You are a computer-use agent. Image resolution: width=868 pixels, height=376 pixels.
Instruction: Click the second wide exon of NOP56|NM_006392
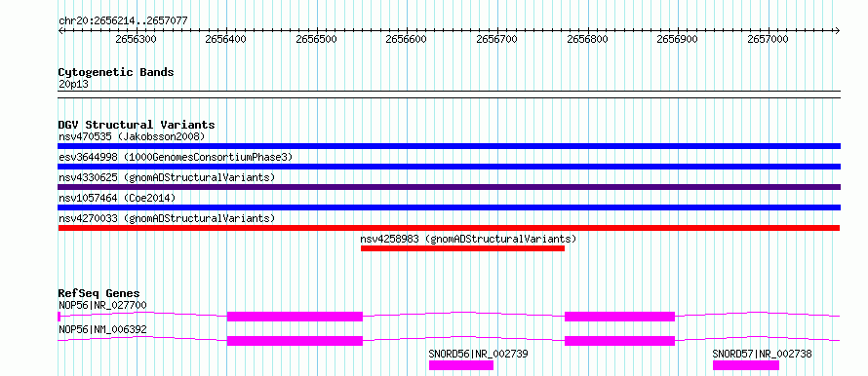[619, 341]
